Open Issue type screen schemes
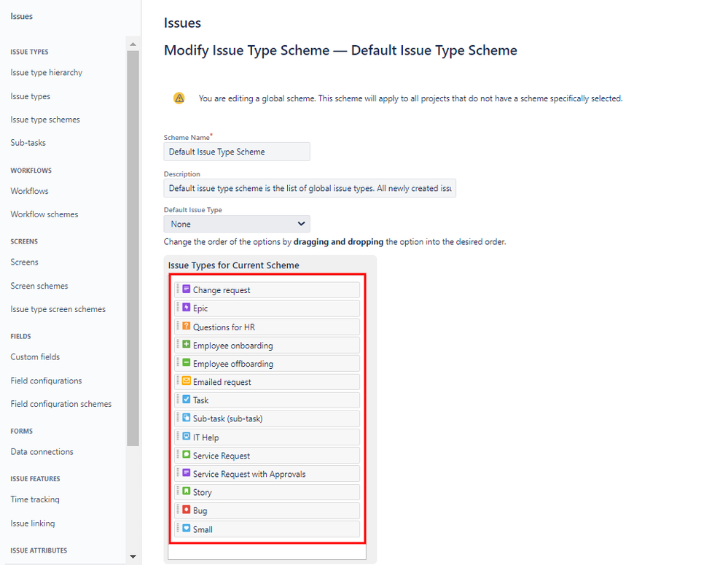 58,309
